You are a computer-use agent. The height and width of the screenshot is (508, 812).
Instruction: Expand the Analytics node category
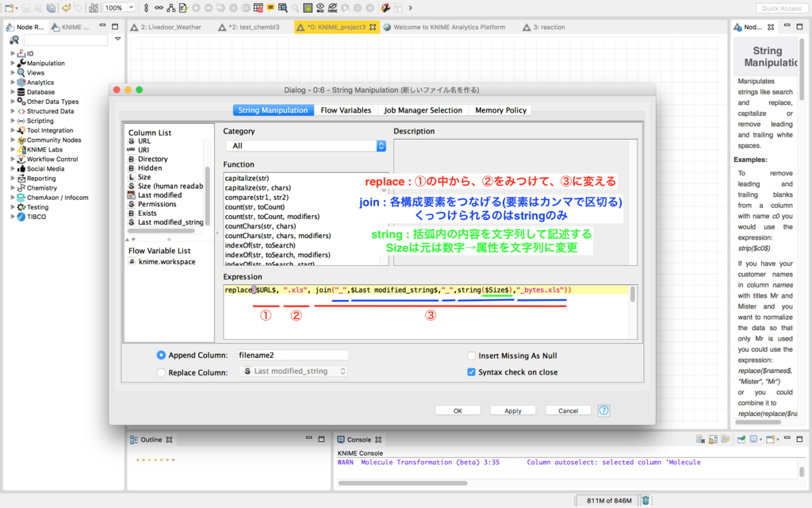(13, 82)
